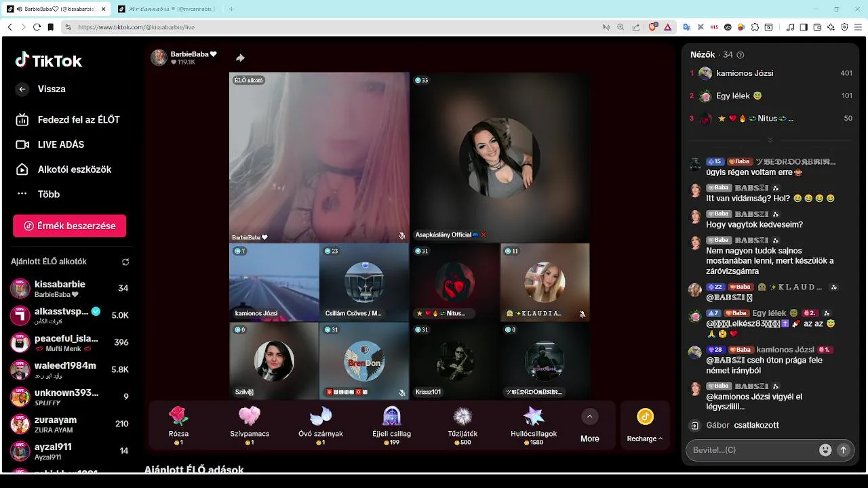Open a new browser tab
This screenshot has width=868, height=488.
[231, 9]
